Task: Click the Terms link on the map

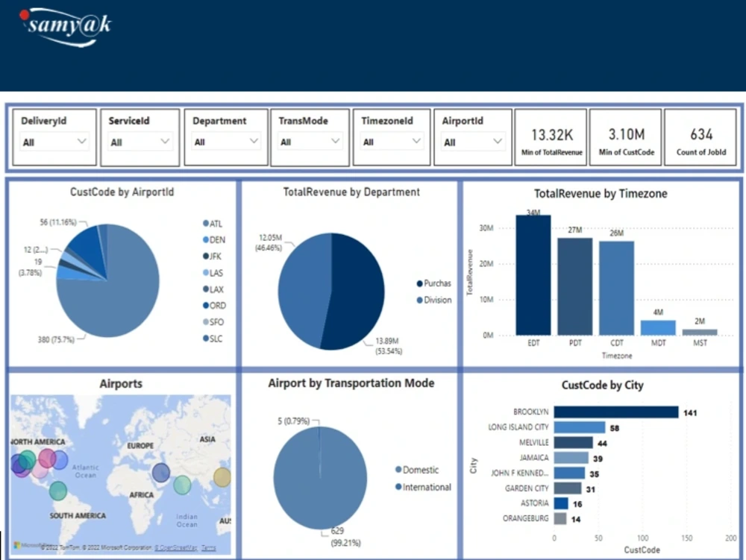Action: coord(208,547)
